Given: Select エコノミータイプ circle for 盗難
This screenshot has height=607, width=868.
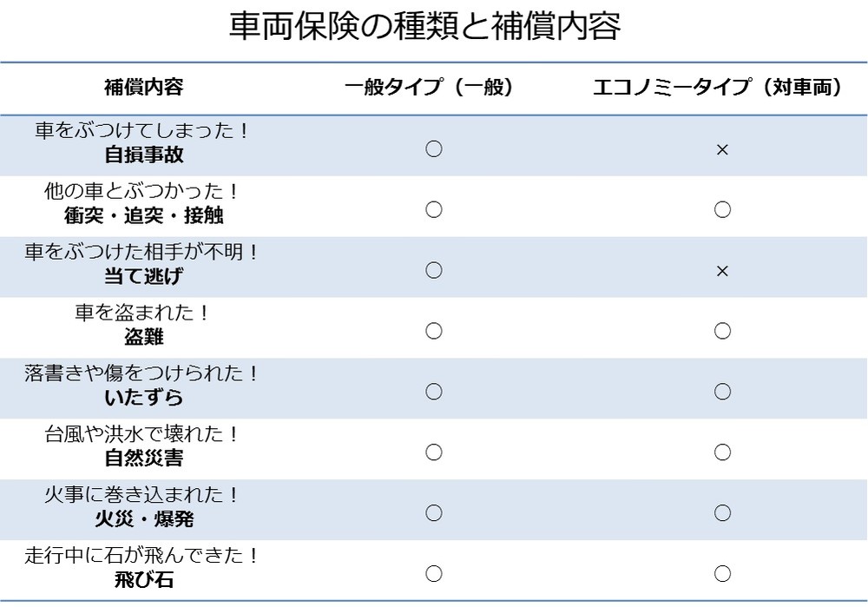Looking at the screenshot, I should click(x=721, y=331).
